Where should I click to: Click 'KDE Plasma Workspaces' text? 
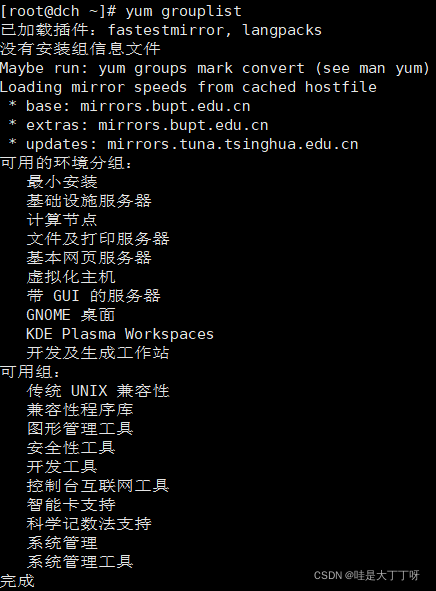(x=120, y=334)
